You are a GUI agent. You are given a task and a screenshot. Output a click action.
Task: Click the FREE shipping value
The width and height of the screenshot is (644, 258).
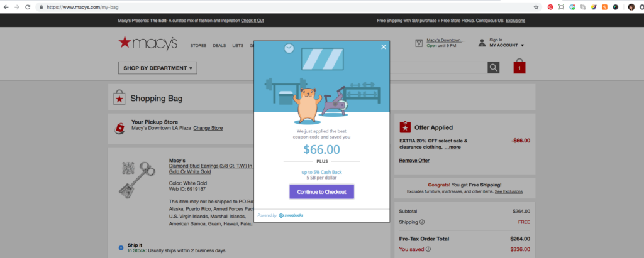[524, 222]
